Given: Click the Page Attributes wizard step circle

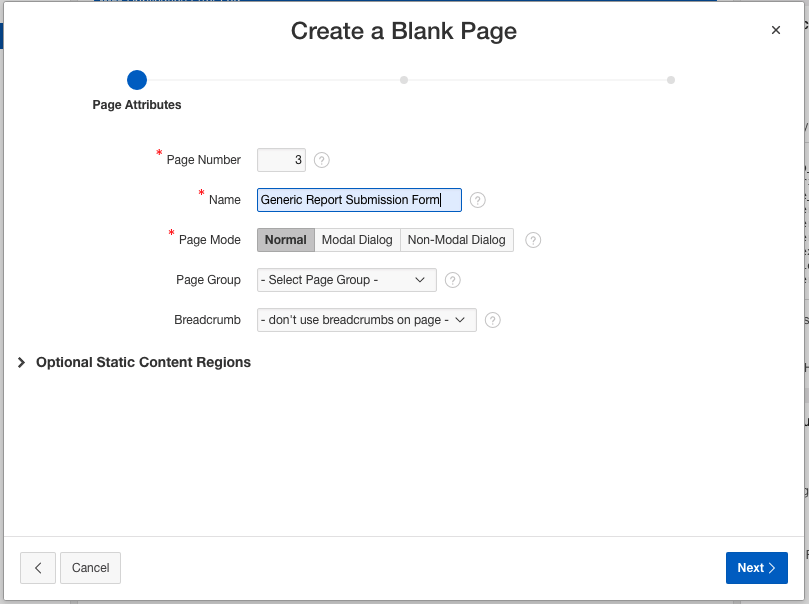Looking at the screenshot, I should click(x=137, y=80).
